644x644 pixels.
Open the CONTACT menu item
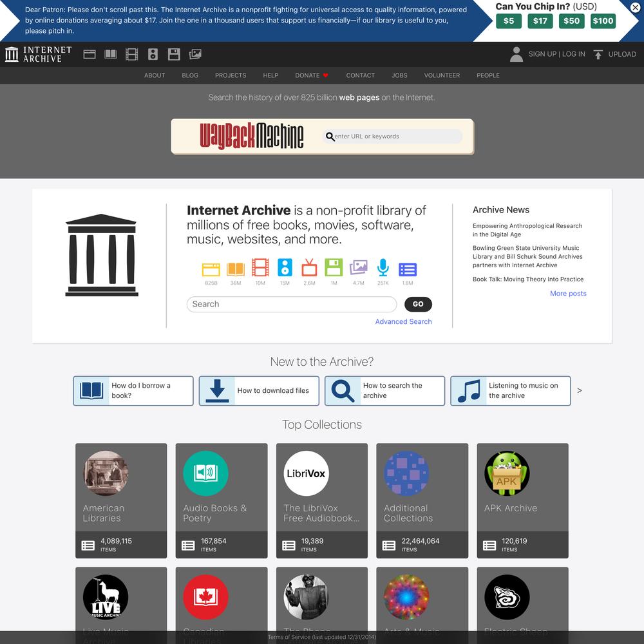pos(361,75)
